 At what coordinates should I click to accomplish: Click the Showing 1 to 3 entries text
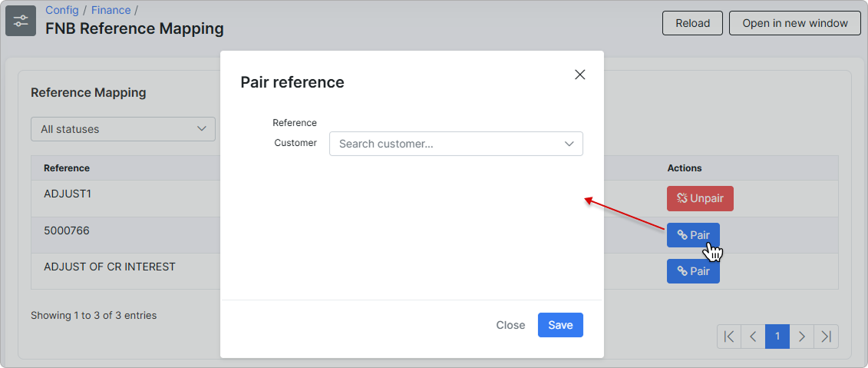(x=94, y=315)
